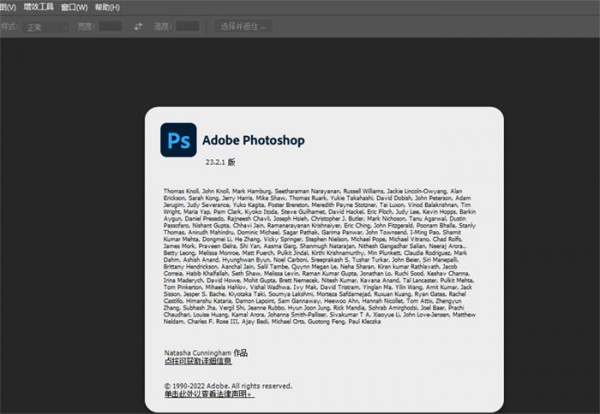Open the 样式 dropdown showing 正常

pyautogui.click(x=45, y=27)
